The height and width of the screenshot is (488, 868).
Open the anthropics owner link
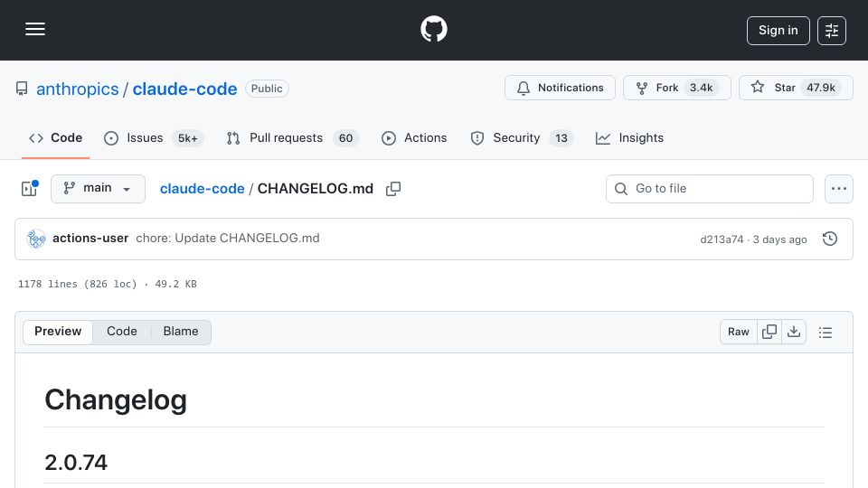pyautogui.click(x=78, y=89)
